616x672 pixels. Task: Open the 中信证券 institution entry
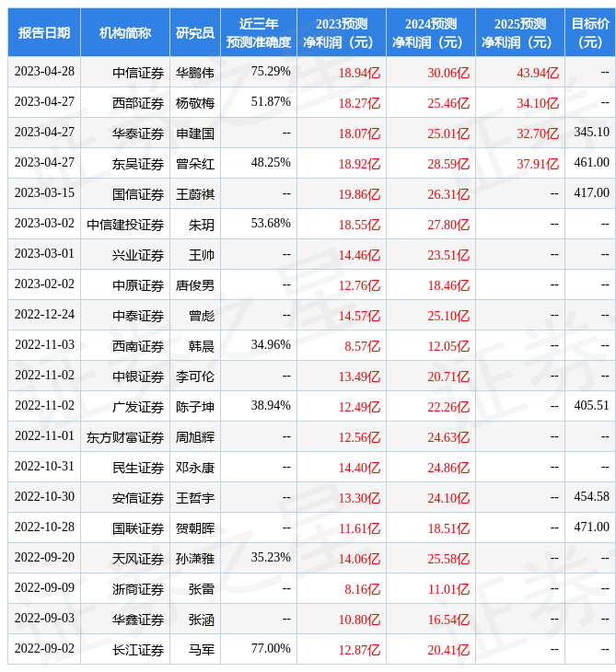(138, 73)
